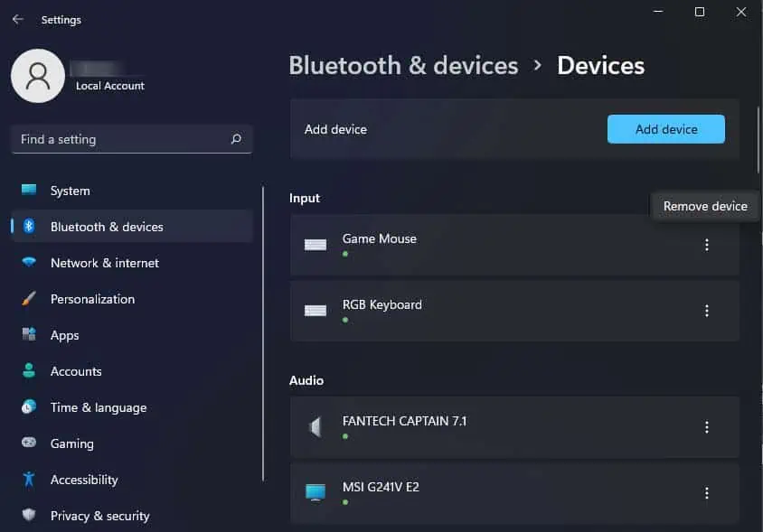Open Accessibility via its person icon
Image resolution: width=763 pixels, height=532 pixels.
coord(27,480)
